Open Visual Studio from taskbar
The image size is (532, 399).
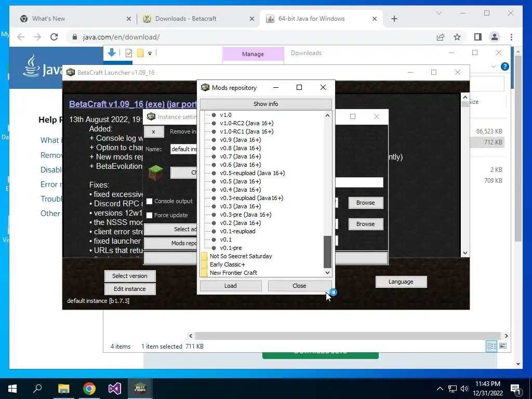tap(115, 389)
